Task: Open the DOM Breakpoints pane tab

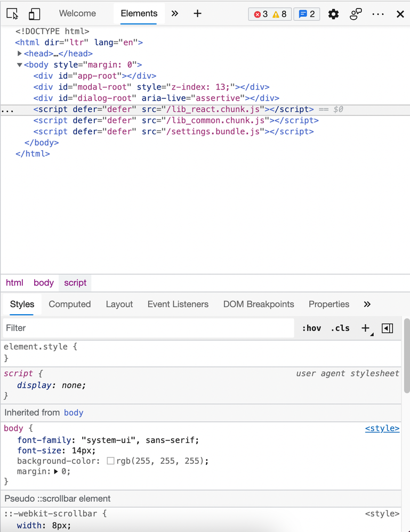Action: point(259,304)
